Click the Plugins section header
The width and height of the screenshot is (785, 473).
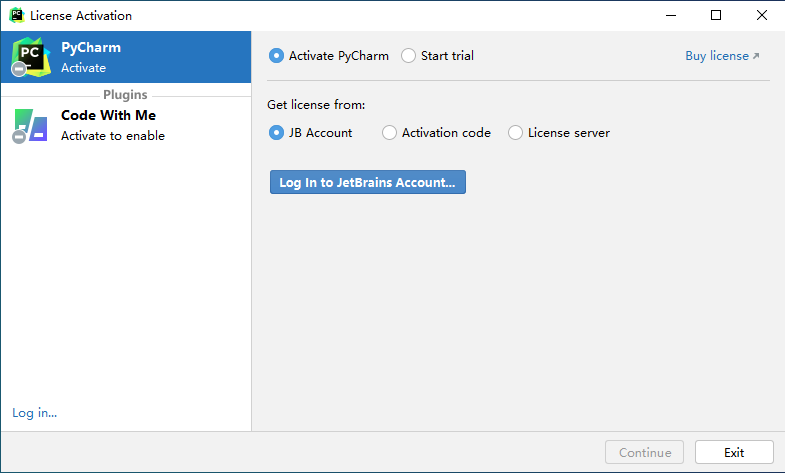[125, 95]
